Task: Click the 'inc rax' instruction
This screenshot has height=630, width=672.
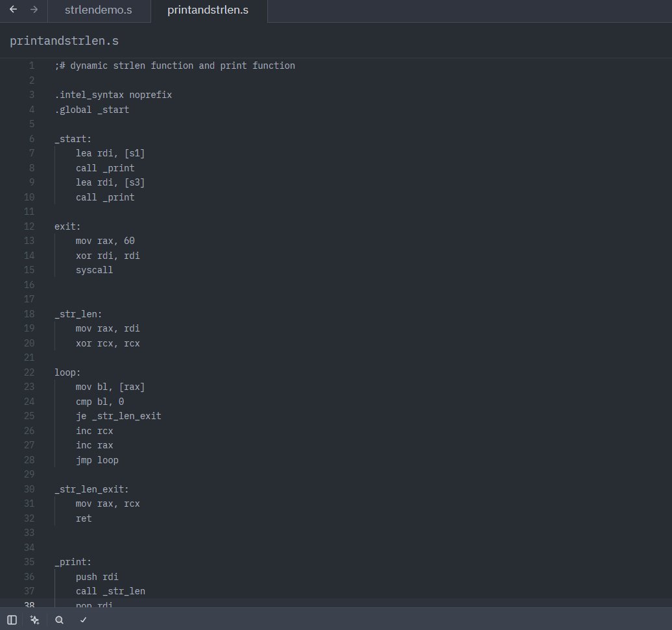Action: (94, 445)
